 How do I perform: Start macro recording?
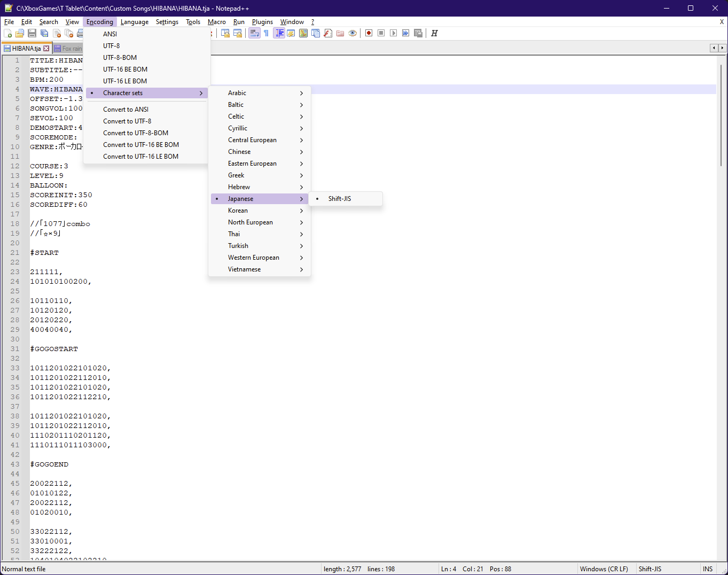pos(369,33)
